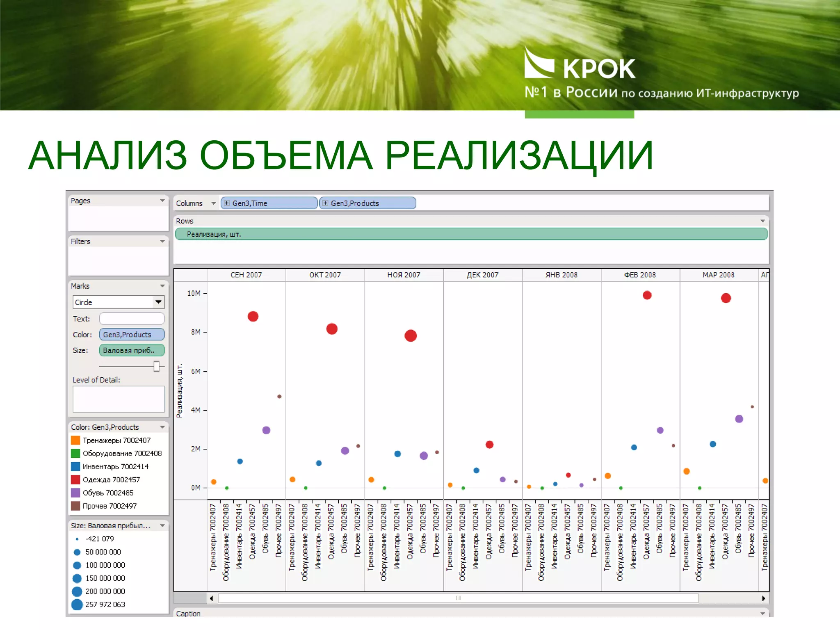
Task: Click the orange circle in ФЕВ 2008
Action: pyautogui.click(x=608, y=476)
